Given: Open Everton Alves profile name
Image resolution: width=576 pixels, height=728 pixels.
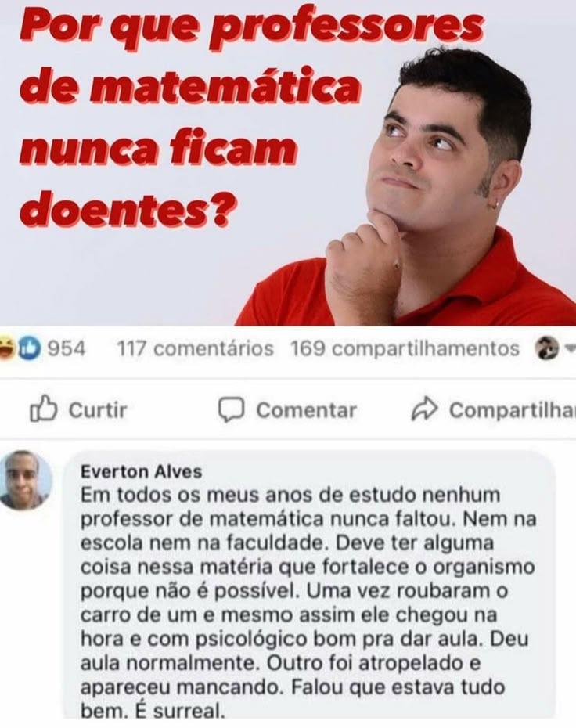Looking at the screenshot, I should (x=141, y=472).
